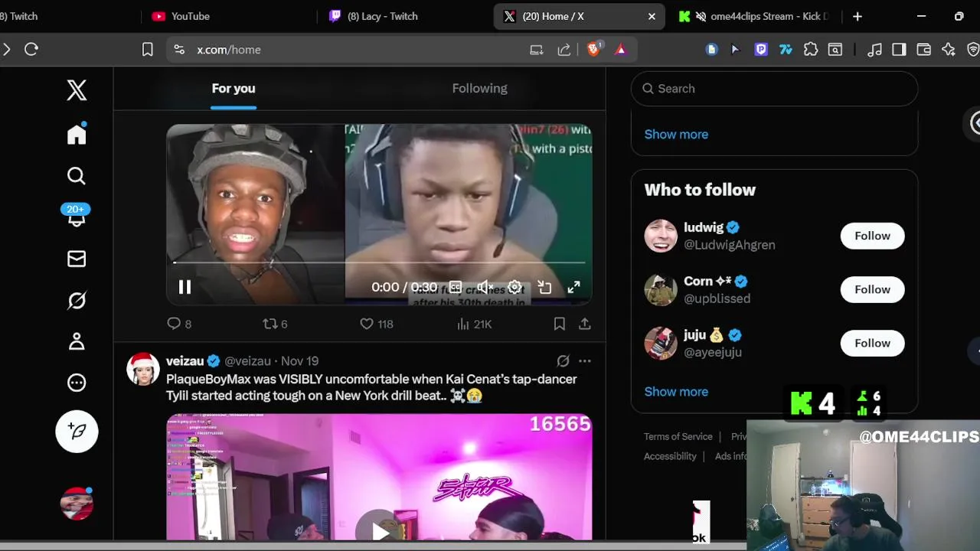The height and width of the screenshot is (551, 980).
Task: Expand the video to fullscreen
Action: point(573,287)
